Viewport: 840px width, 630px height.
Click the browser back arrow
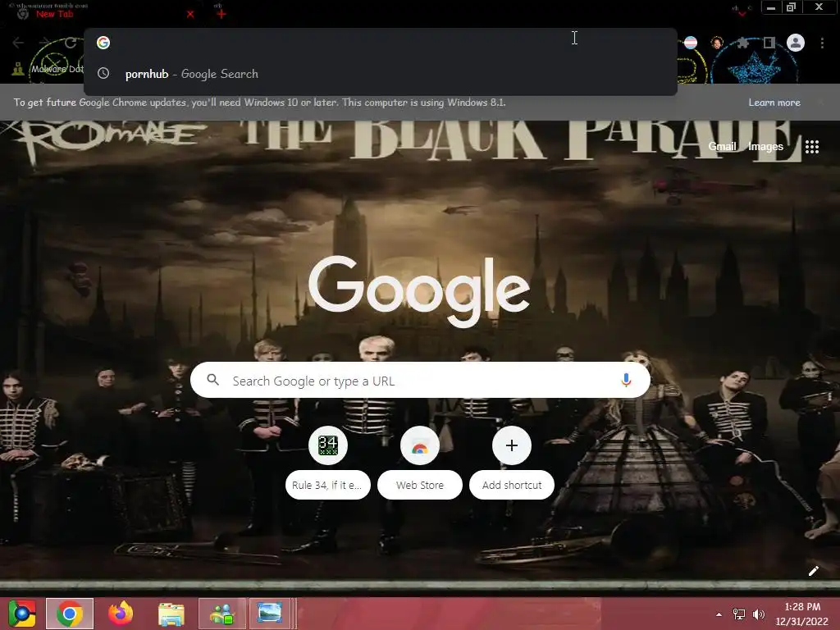pos(18,43)
